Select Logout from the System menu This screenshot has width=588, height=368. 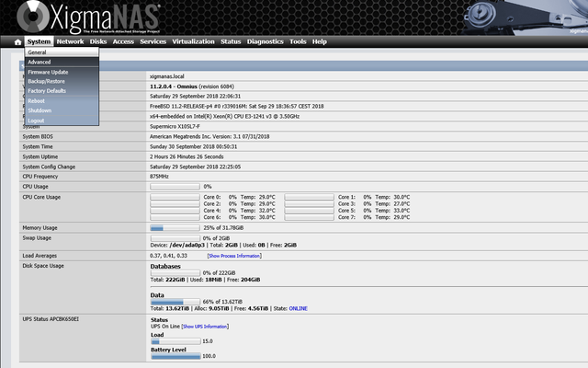click(62, 121)
